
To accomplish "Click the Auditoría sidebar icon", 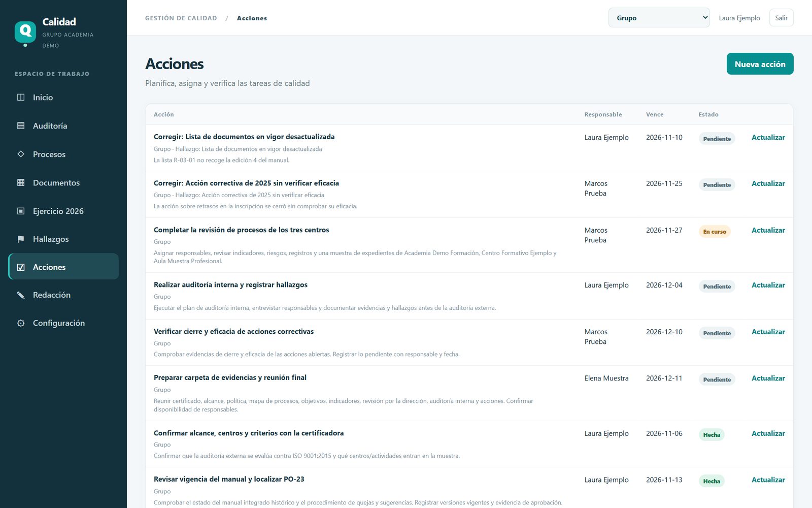I will 21,125.
